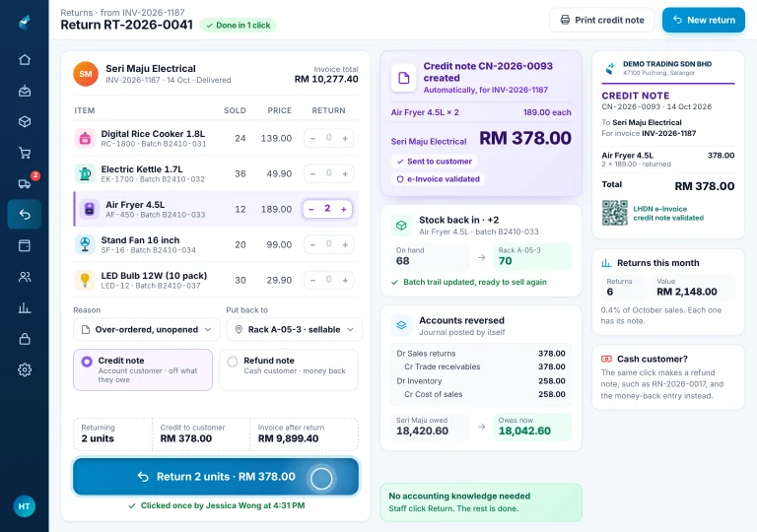Decrease Stand Fan return quantity
The height and width of the screenshot is (532, 757).
tap(312, 244)
